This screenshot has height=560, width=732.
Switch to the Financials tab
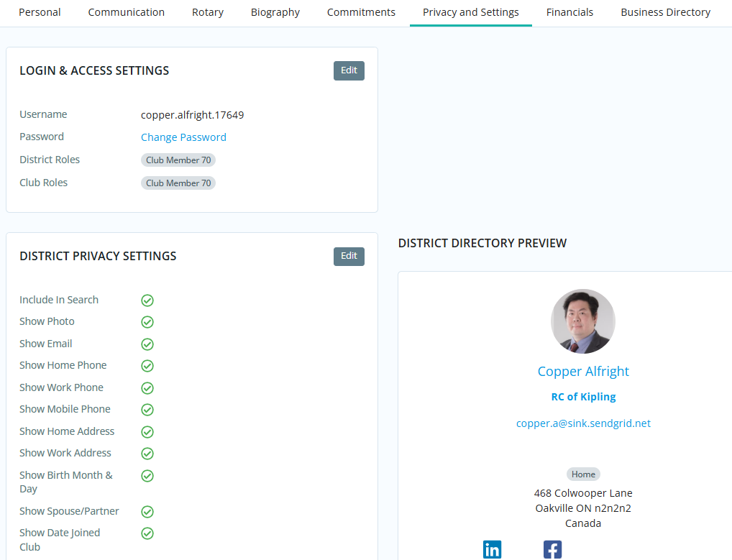click(x=569, y=13)
